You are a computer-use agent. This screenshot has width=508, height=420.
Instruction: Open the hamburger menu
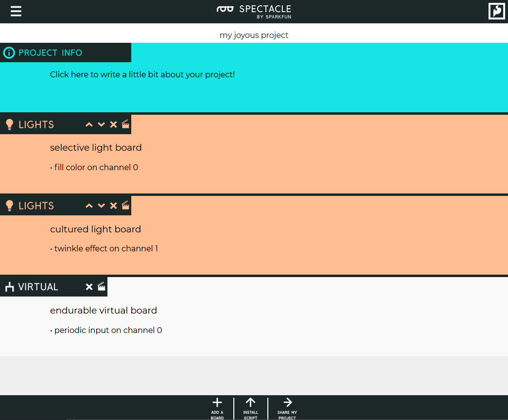point(16,11)
